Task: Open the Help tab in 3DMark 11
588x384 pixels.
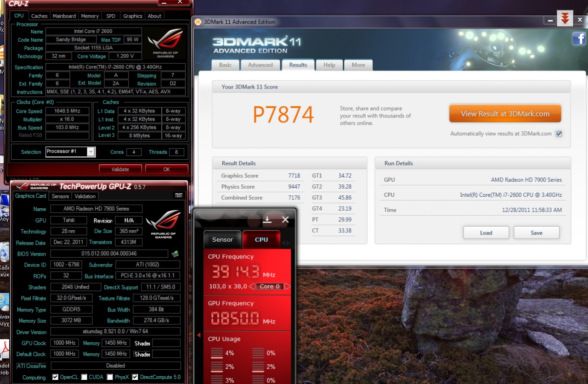Action: coord(329,65)
